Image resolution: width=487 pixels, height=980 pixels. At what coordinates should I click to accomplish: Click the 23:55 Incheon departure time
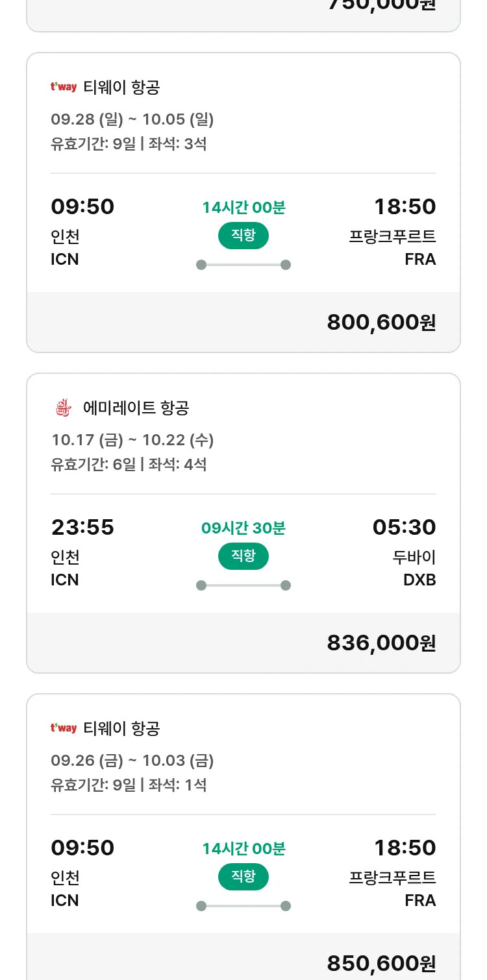pyautogui.click(x=82, y=528)
